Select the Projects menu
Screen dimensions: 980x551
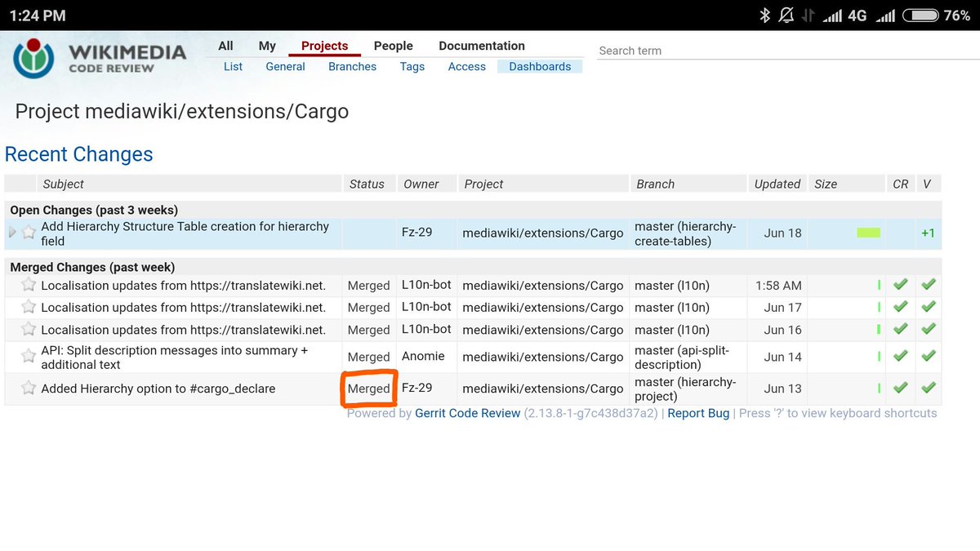324,46
